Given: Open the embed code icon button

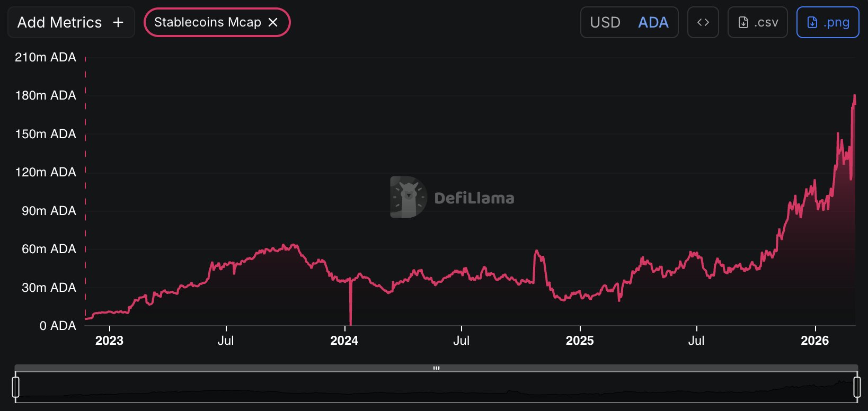Looking at the screenshot, I should coord(703,22).
